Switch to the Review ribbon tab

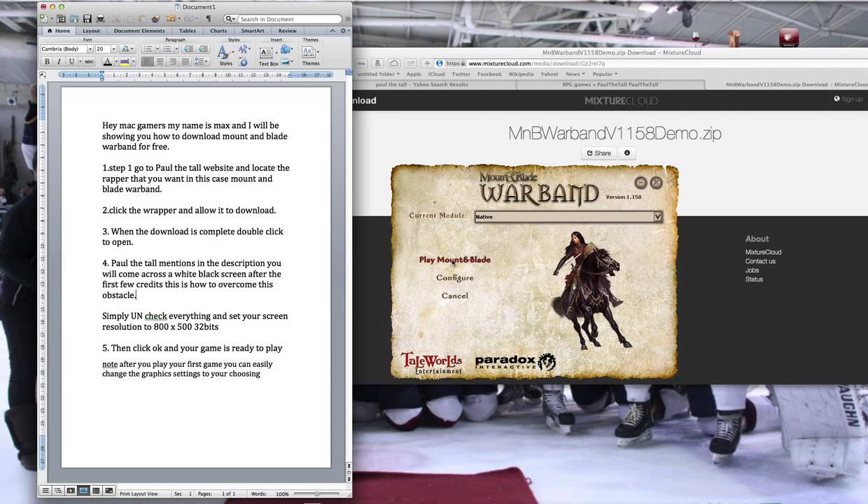coord(287,31)
